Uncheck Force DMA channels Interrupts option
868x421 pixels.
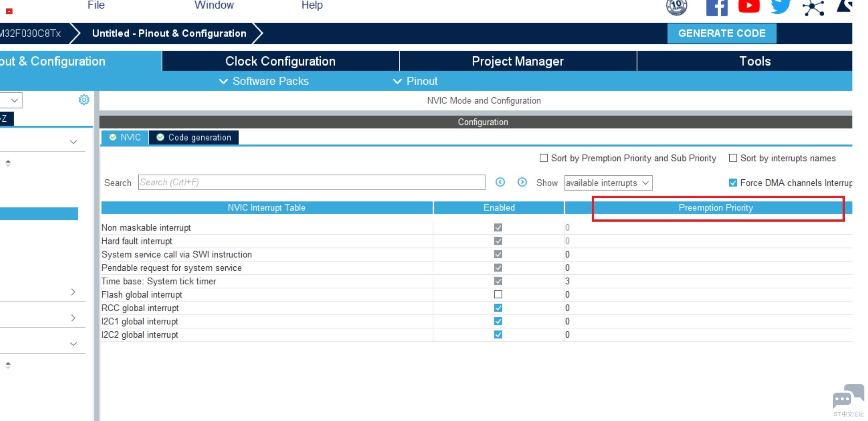point(733,182)
